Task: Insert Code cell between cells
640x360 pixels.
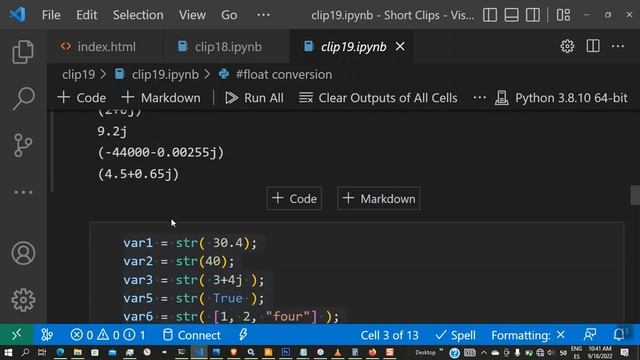Action: point(294,199)
